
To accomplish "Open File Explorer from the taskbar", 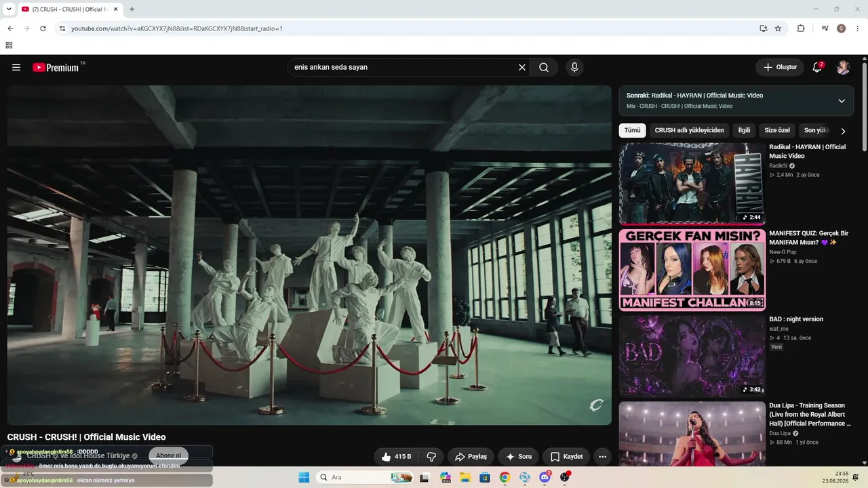I will 465,477.
